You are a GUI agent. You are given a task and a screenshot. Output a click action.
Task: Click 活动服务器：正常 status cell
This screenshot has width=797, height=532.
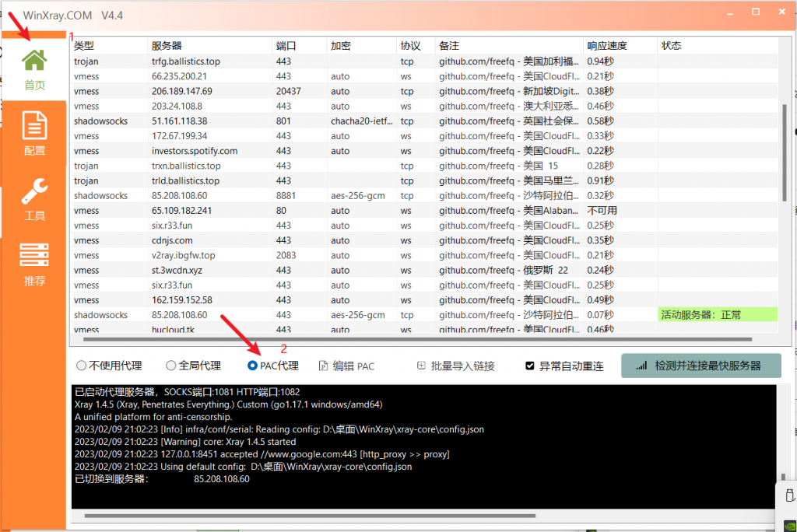(717, 315)
